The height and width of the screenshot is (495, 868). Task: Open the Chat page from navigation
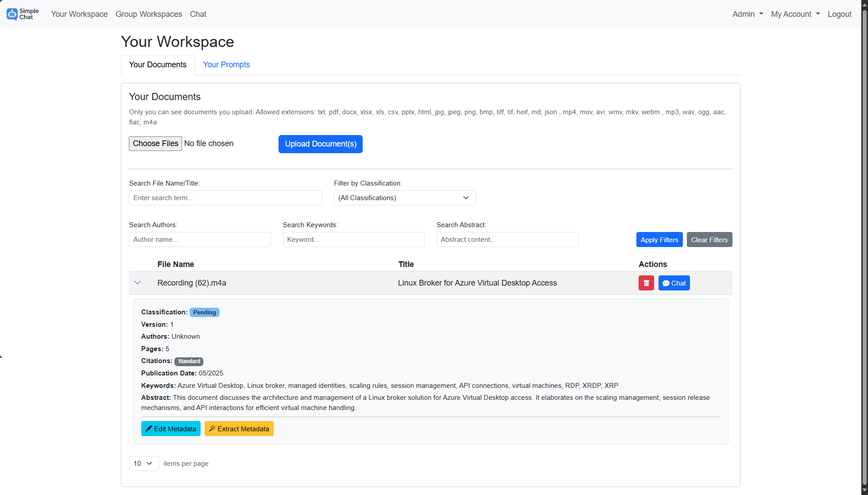point(198,14)
